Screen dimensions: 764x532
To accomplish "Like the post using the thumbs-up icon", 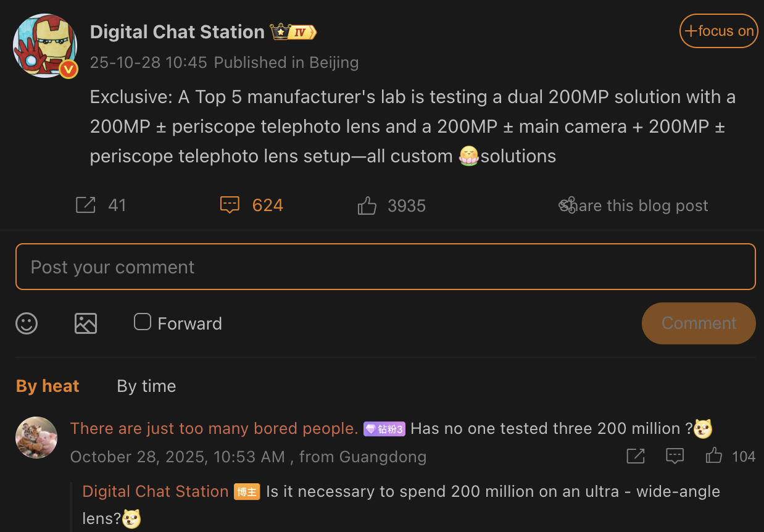I will tap(367, 205).
